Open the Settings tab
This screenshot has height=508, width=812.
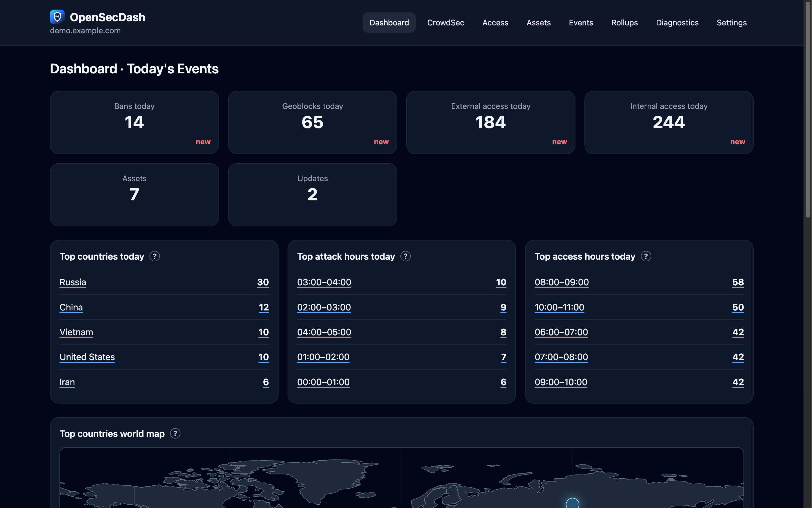point(731,23)
